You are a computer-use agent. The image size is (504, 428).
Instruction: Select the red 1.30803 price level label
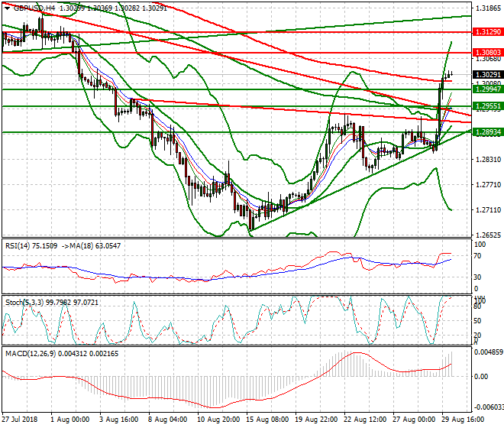pos(488,53)
